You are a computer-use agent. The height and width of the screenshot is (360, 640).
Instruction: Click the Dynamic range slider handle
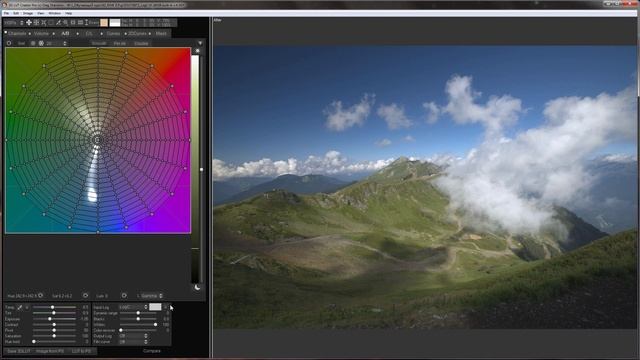(x=138, y=313)
